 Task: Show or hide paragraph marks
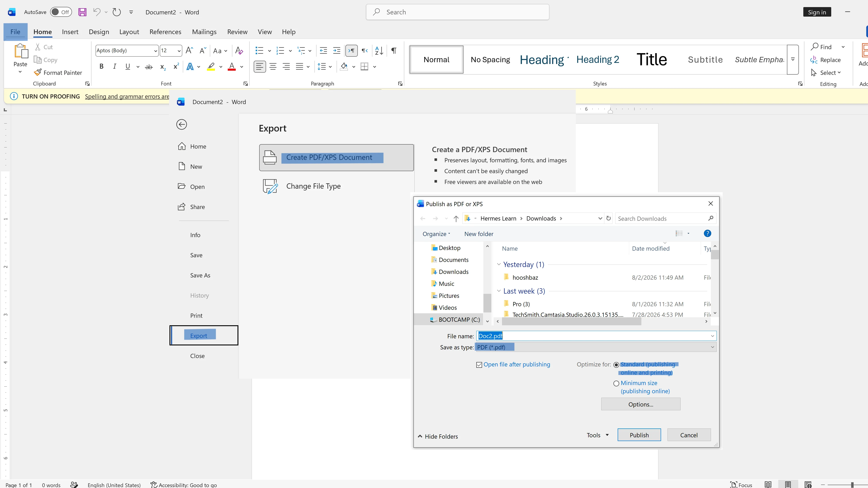point(393,50)
